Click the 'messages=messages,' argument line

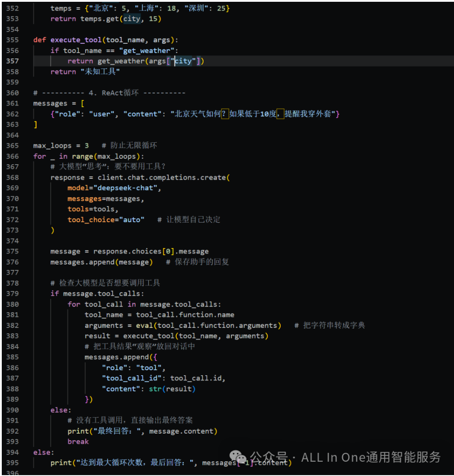click(x=106, y=199)
